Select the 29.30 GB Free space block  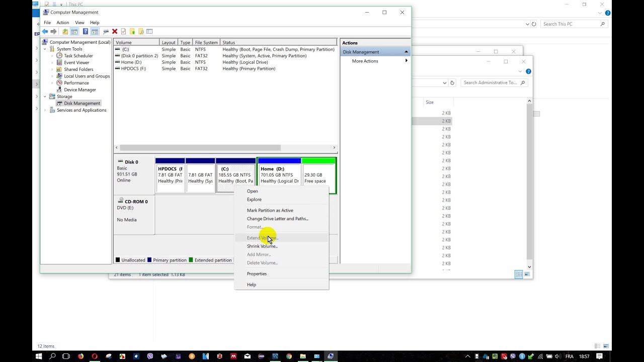pyautogui.click(x=318, y=175)
